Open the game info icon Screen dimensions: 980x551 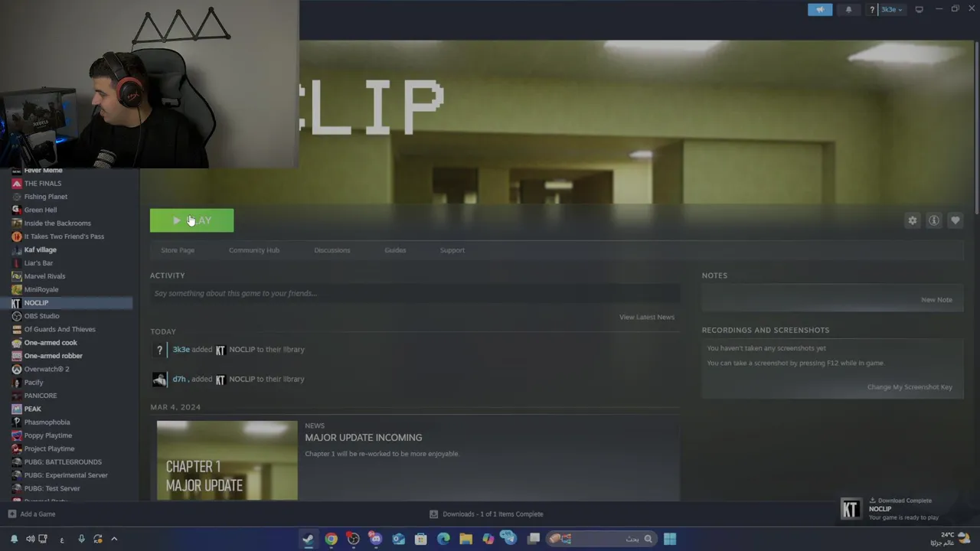coord(933,220)
